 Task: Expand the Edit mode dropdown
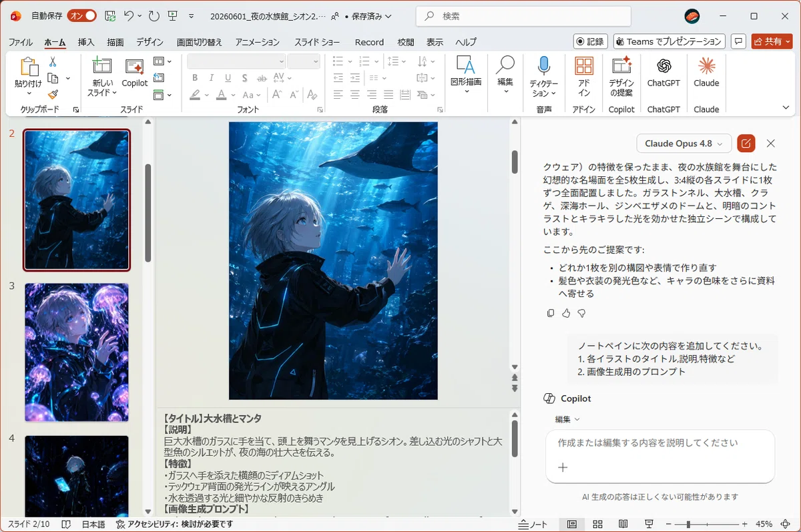point(567,419)
